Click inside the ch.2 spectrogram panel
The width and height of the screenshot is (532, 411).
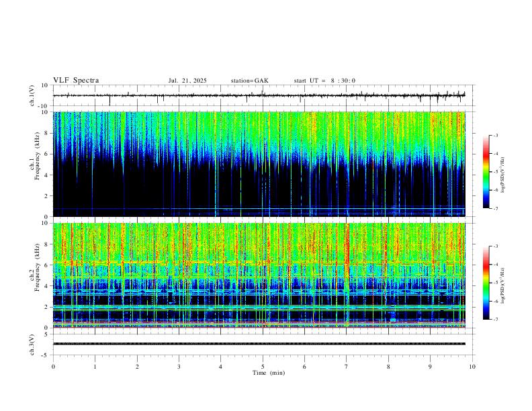point(259,275)
